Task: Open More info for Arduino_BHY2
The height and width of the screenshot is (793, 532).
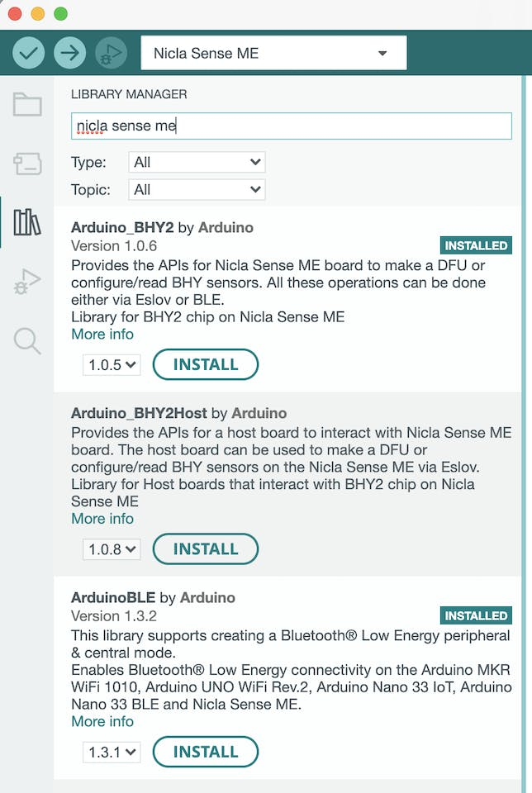Action: (102, 335)
